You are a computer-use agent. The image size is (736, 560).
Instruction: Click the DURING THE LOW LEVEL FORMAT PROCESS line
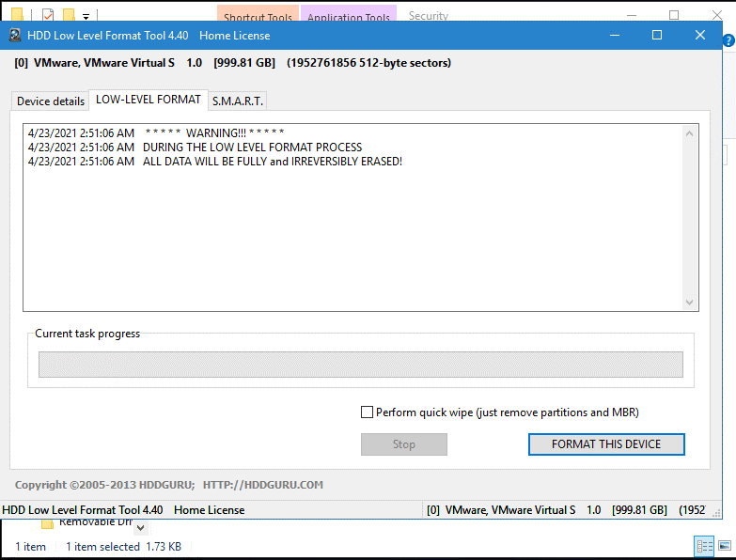click(x=195, y=148)
